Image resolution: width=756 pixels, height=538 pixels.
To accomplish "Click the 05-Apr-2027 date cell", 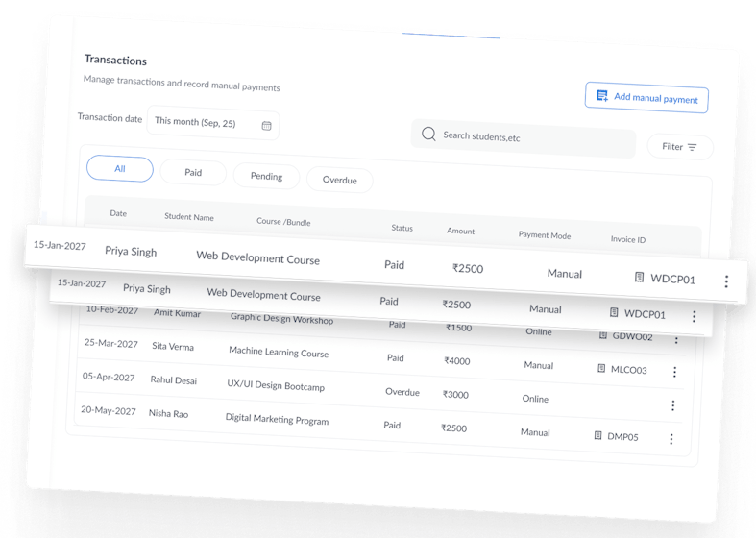I will click(109, 377).
